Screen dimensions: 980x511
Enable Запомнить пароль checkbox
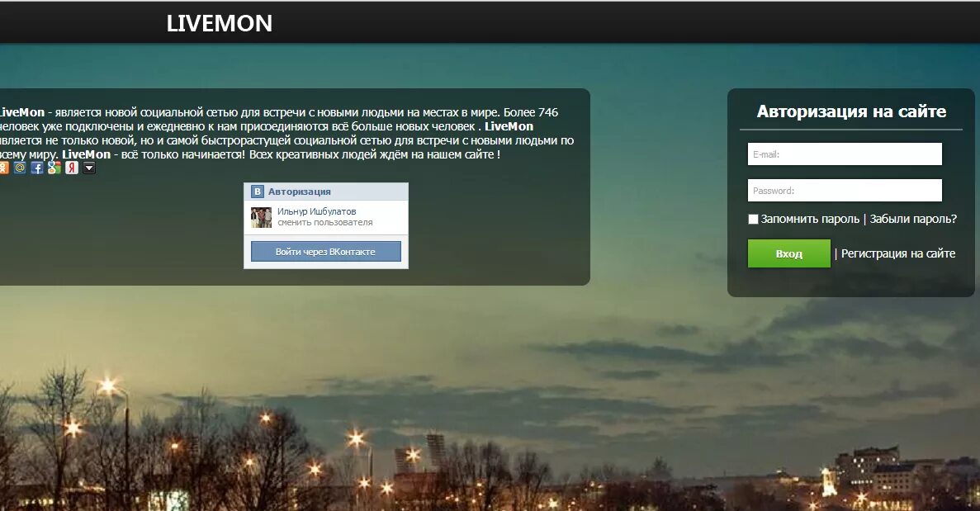tap(753, 220)
